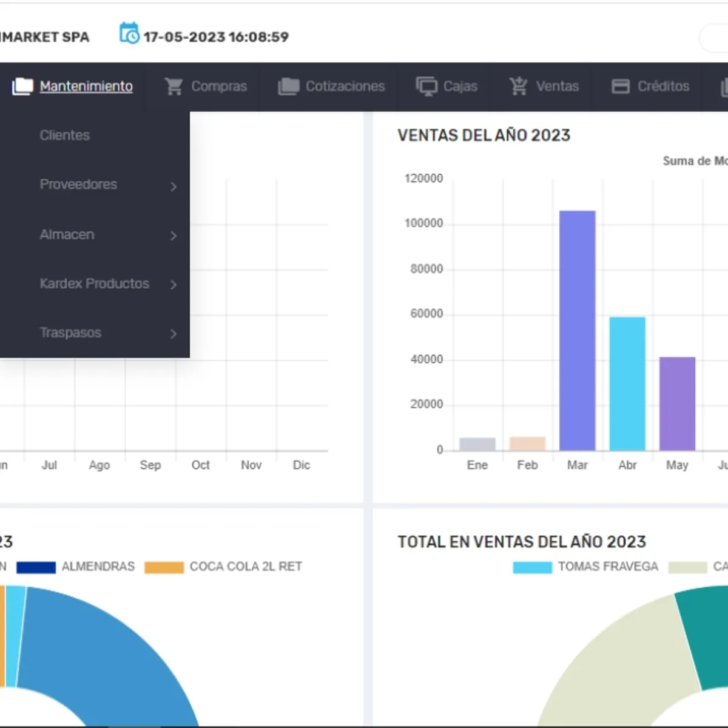This screenshot has height=728, width=728.
Task: Open the Clientes menu entry
Action: (64, 135)
